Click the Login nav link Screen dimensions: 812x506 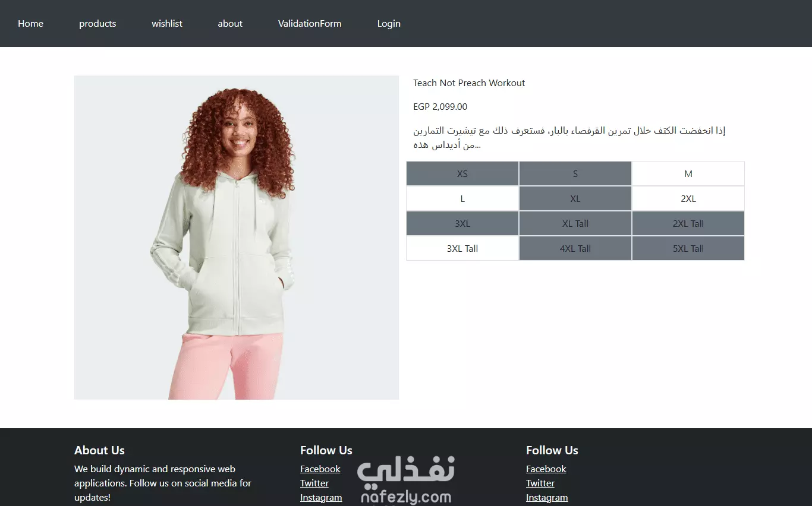pyautogui.click(x=389, y=24)
